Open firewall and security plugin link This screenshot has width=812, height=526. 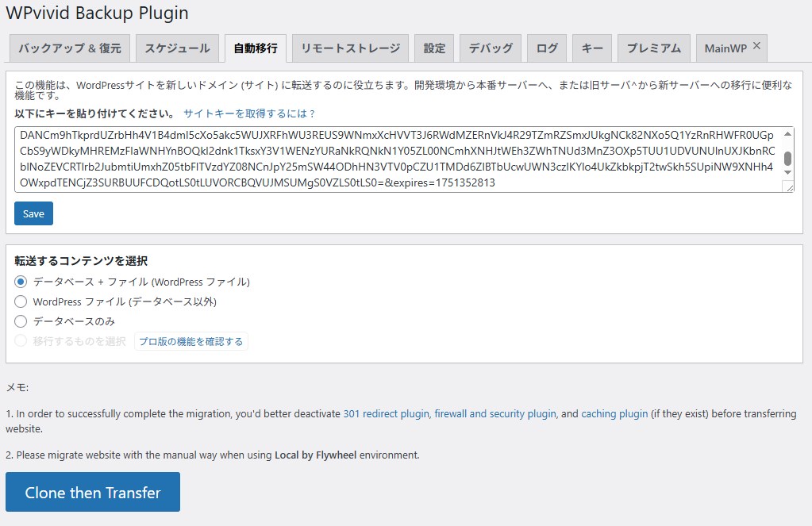tap(495, 413)
